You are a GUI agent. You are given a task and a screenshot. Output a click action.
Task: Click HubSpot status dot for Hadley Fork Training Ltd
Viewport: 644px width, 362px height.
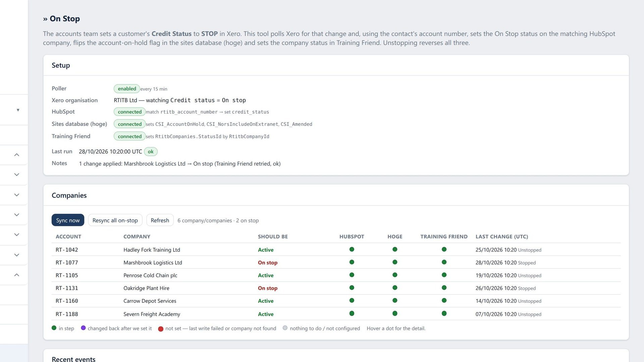(x=352, y=249)
